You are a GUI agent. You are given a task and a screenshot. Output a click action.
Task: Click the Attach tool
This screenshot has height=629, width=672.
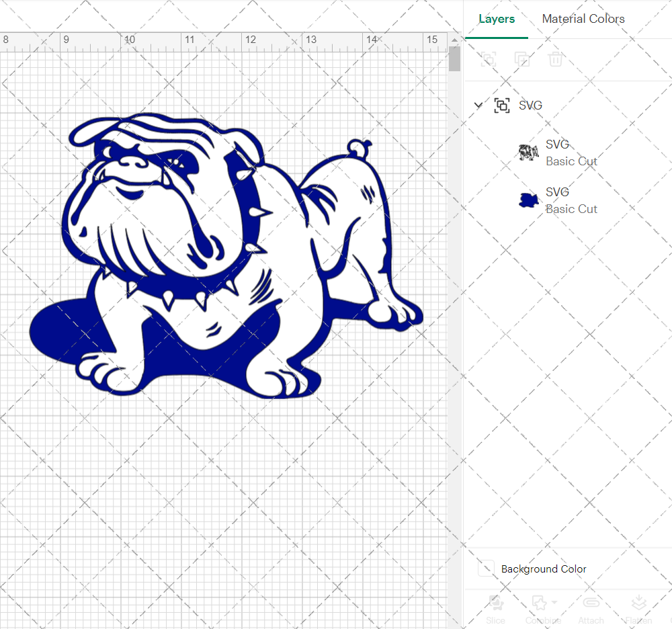pos(591,610)
